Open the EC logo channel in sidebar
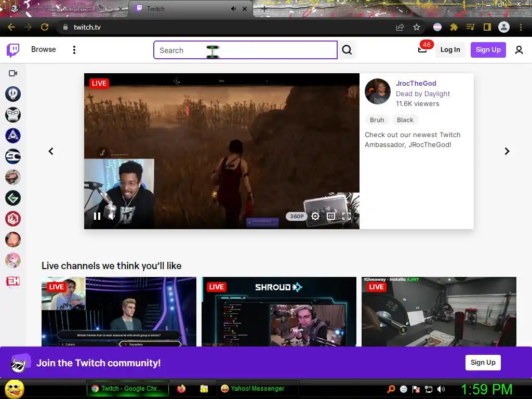 (13, 156)
